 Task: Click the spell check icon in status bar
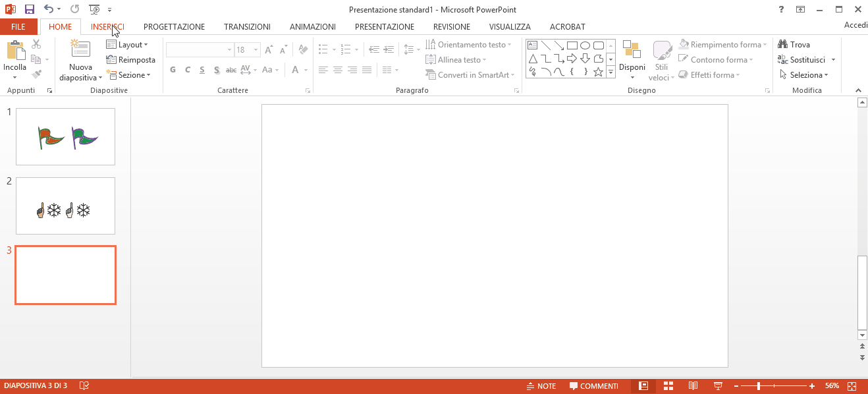click(x=84, y=386)
